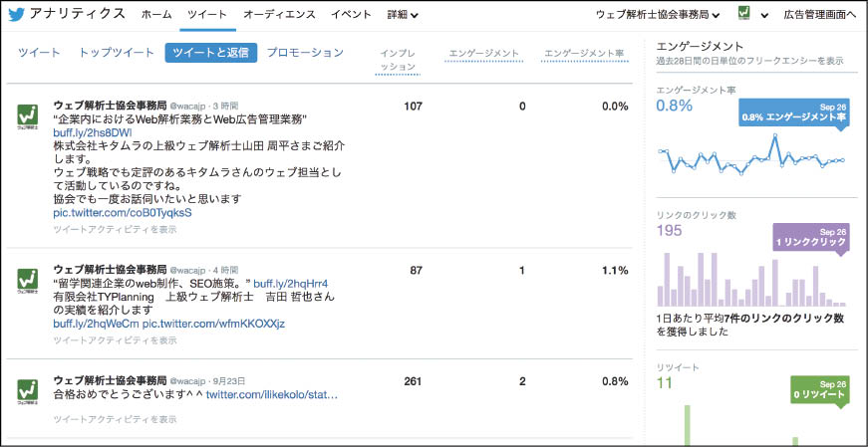Click the link clicks purple bar chart

pos(751,280)
